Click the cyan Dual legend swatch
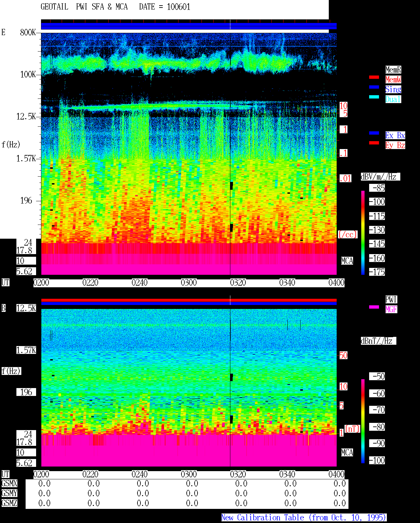This screenshot has height=523, width=420. 374,97
